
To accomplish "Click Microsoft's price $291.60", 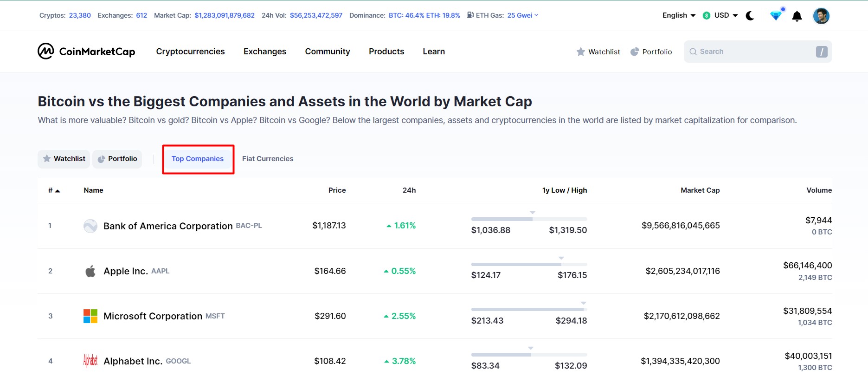I will [330, 316].
